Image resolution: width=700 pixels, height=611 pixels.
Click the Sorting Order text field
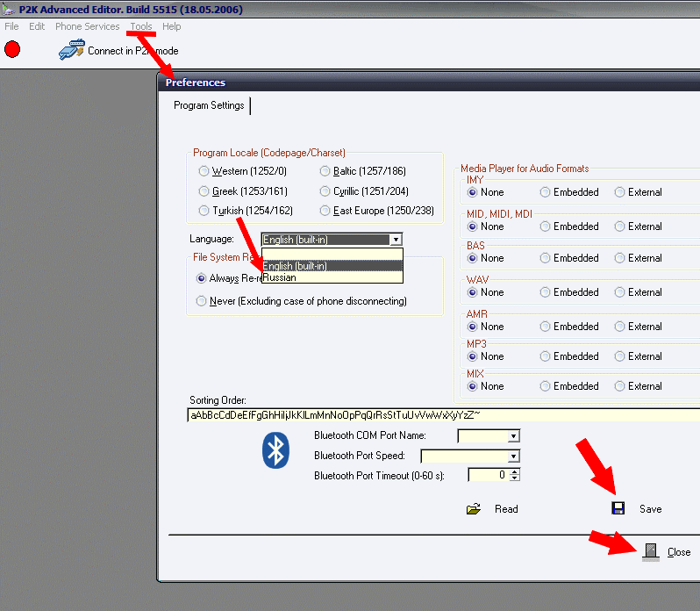tap(443, 415)
